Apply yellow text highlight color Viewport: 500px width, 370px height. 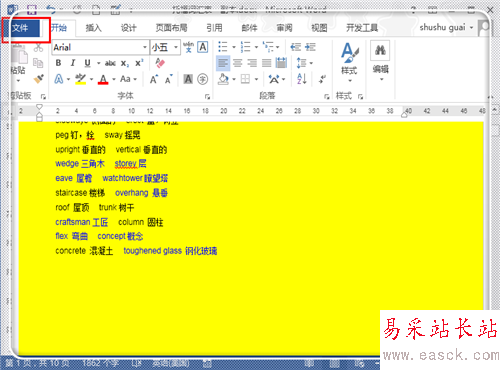(80, 79)
